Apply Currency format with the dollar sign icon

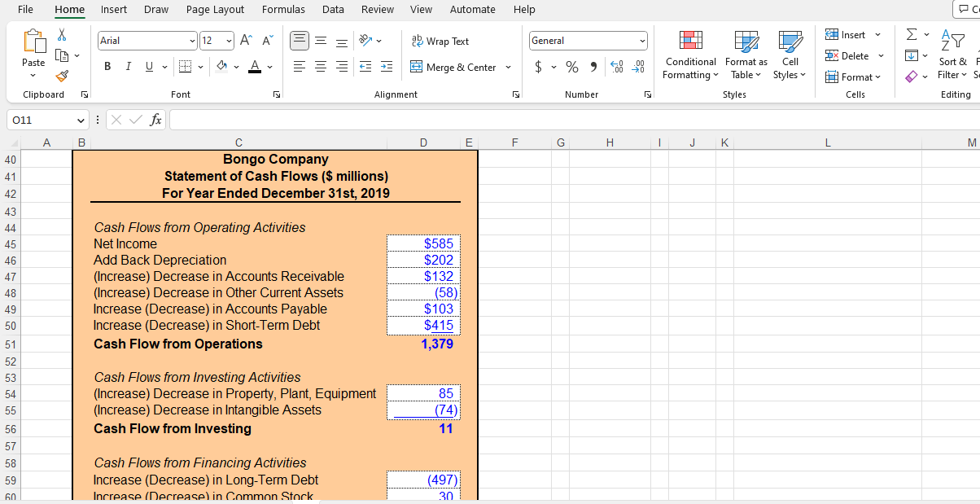click(537, 67)
